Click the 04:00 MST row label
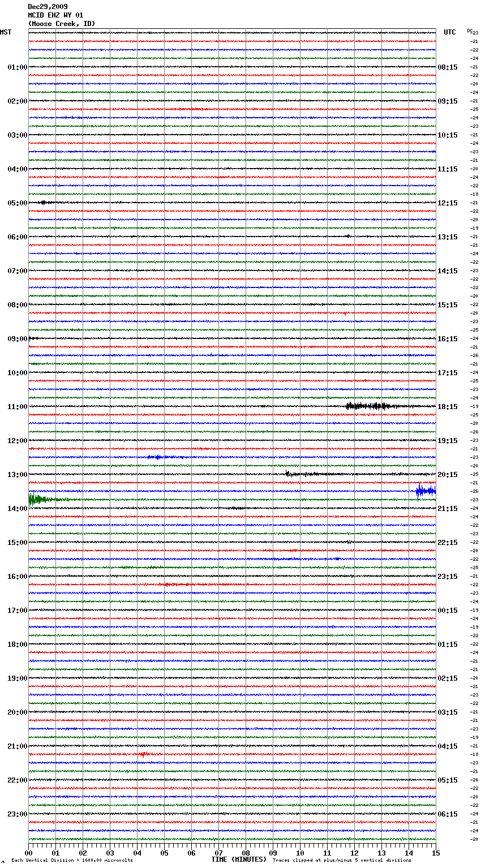The width and height of the screenshot is (481, 868). (18, 169)
